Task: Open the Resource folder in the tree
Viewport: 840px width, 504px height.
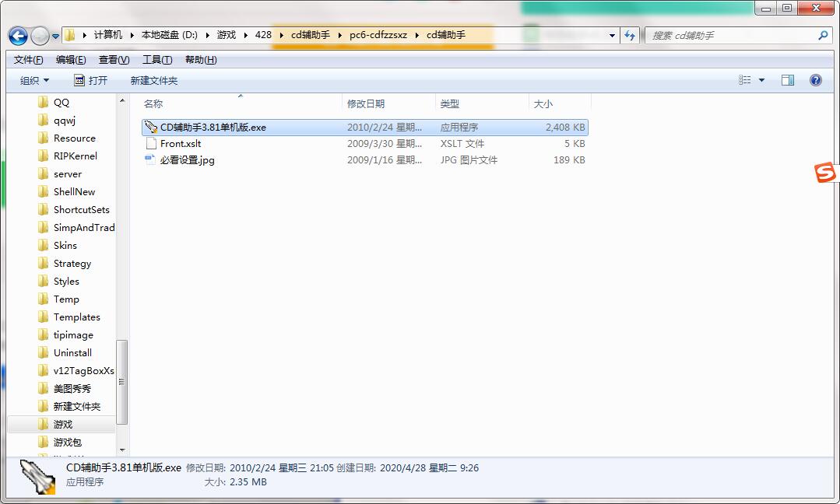Action: [75, 138]
